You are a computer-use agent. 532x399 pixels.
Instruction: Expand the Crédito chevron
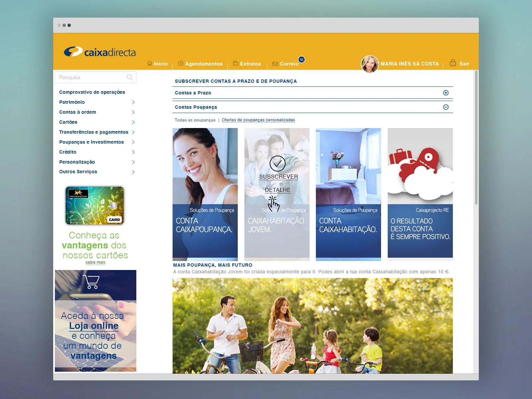point(133,152)
